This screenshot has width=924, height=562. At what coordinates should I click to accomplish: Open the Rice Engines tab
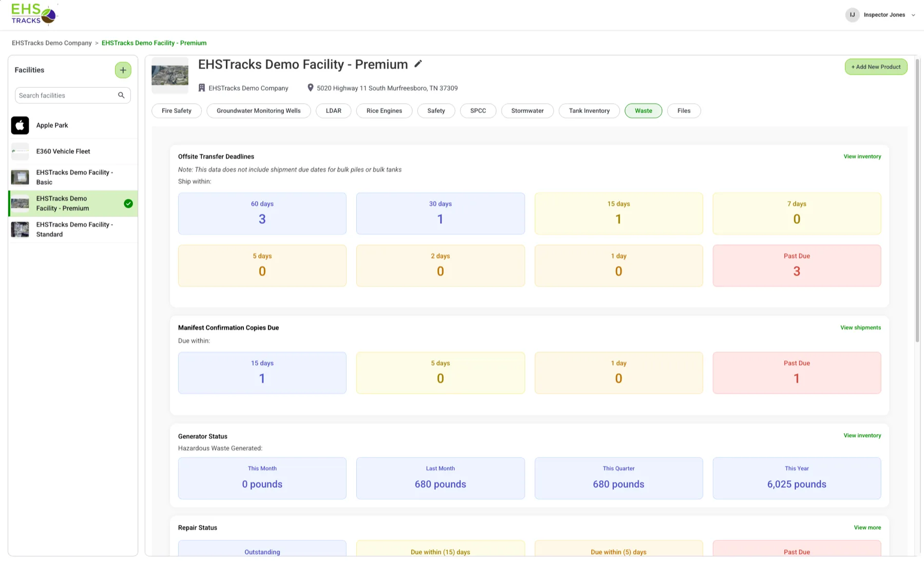[x=384, y=111]
